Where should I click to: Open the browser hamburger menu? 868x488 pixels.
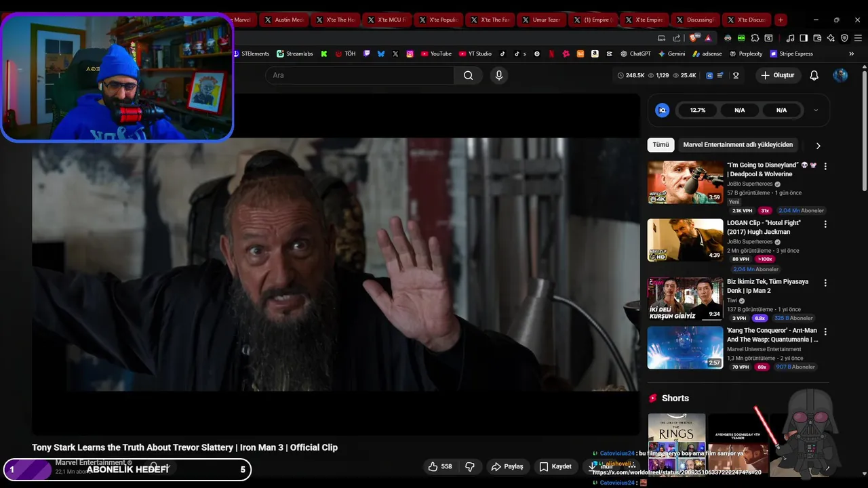858,38
